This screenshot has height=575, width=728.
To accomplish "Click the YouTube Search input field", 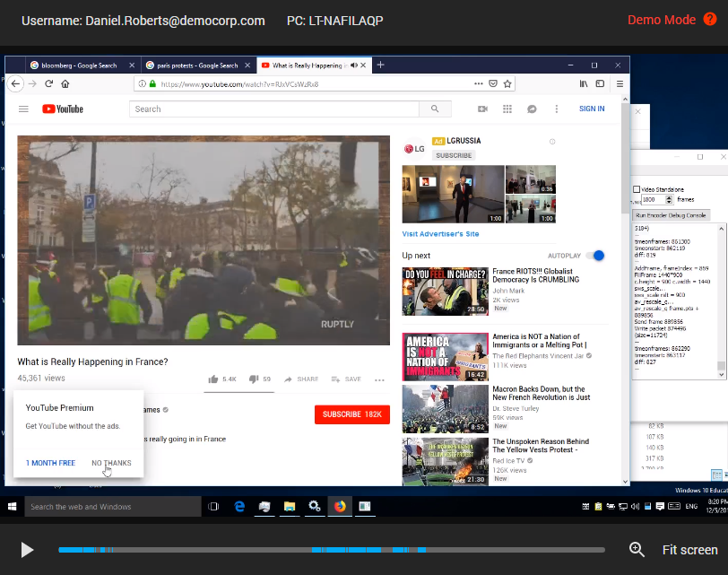I will tap(274, 109).
